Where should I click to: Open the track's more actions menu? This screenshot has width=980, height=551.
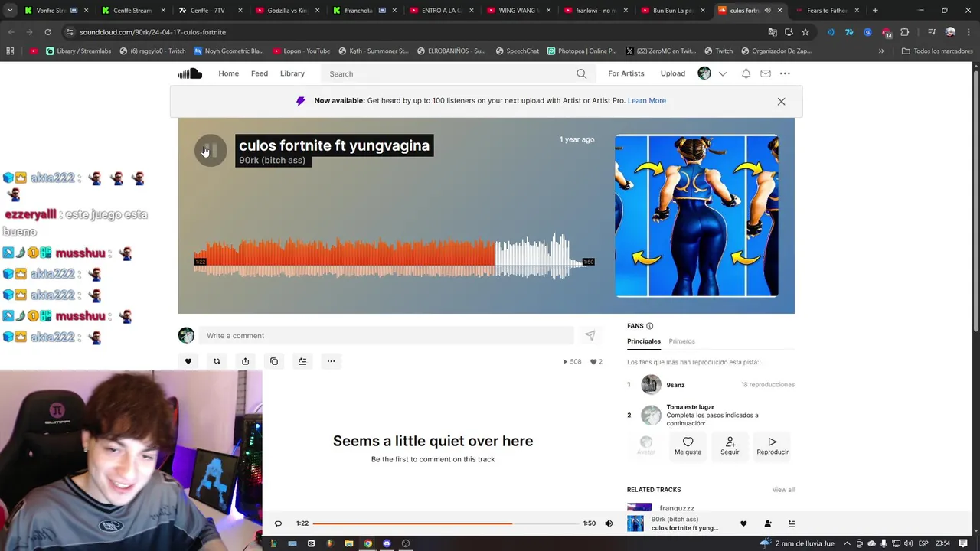click(331, 361)
